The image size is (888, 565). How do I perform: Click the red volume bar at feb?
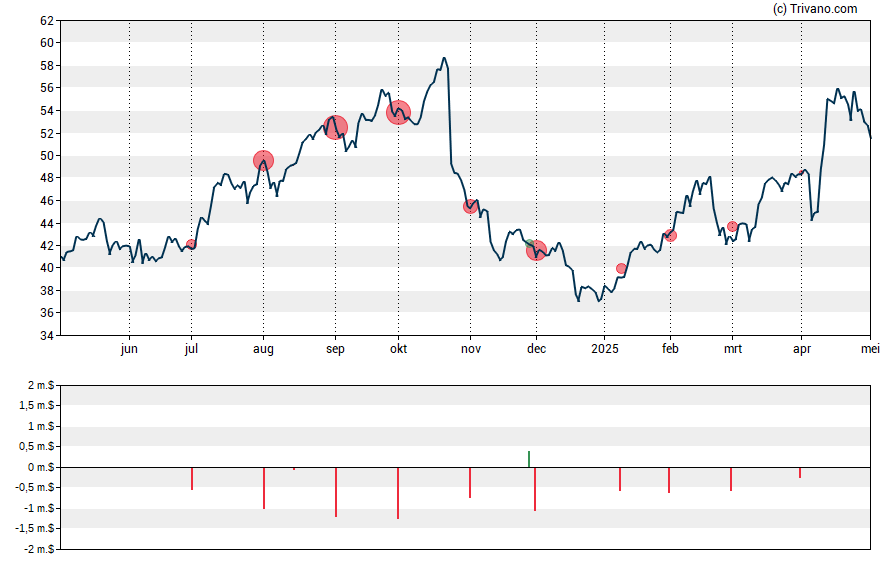coord(669,480)
